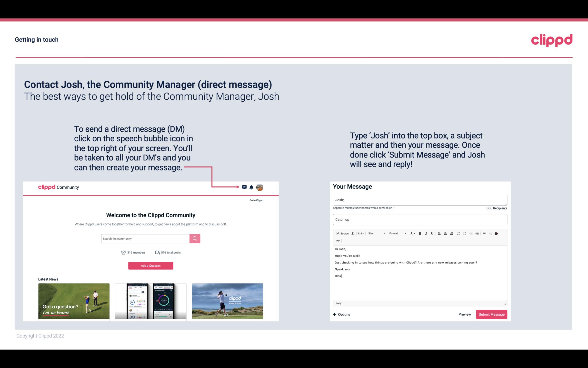This screenshot has width=588, height=368.
Task: Click the Italic formatting icon
Action: click(x=427, y=233)
